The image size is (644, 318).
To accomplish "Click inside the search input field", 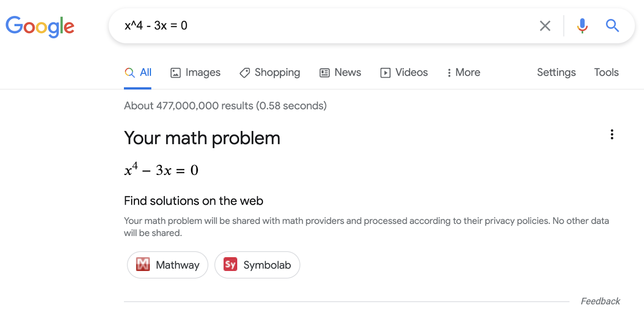I will 282,25.
